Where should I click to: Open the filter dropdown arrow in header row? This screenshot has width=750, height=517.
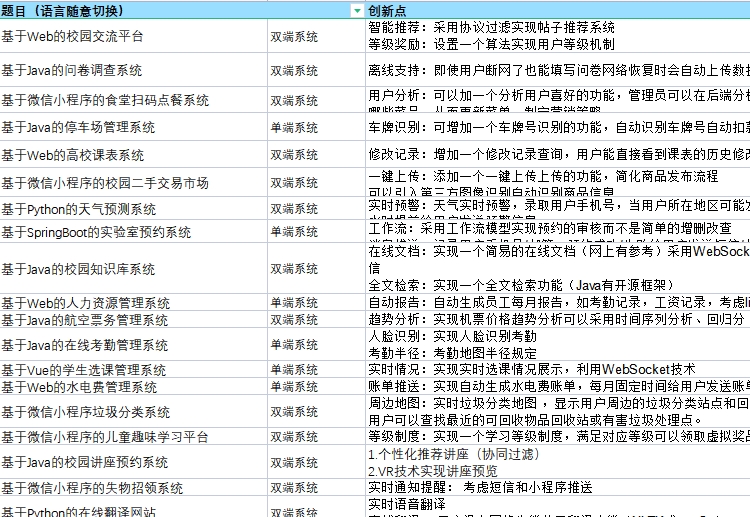click(x=357, y=10)
